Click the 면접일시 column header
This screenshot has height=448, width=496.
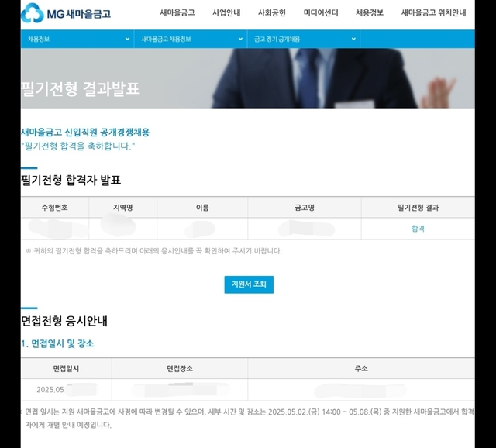[66, 368]
